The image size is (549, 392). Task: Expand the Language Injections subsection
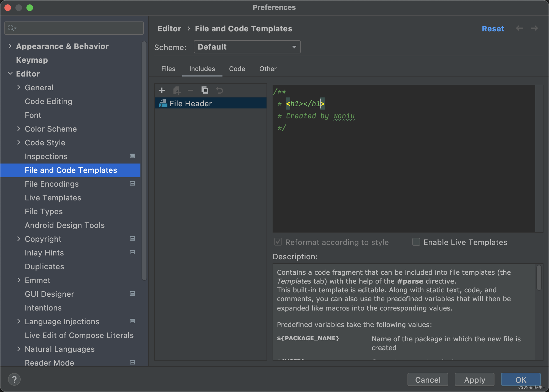(19, 321)
